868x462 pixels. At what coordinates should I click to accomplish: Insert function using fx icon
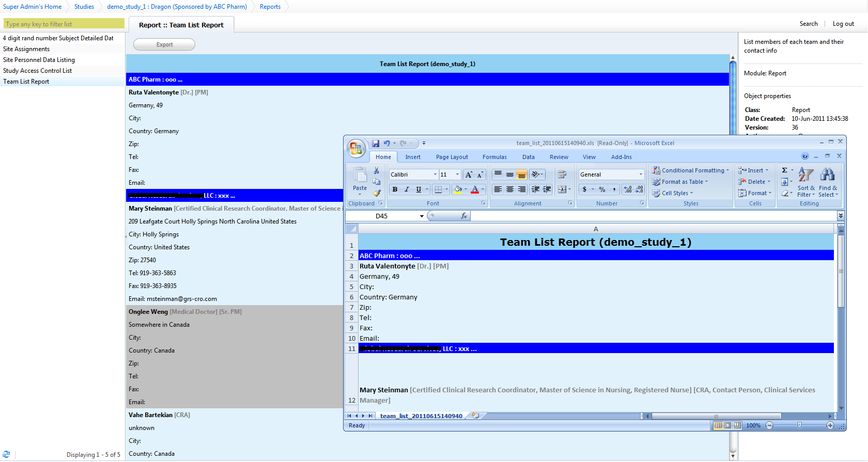pyautogui.click(x=464, y=216)
